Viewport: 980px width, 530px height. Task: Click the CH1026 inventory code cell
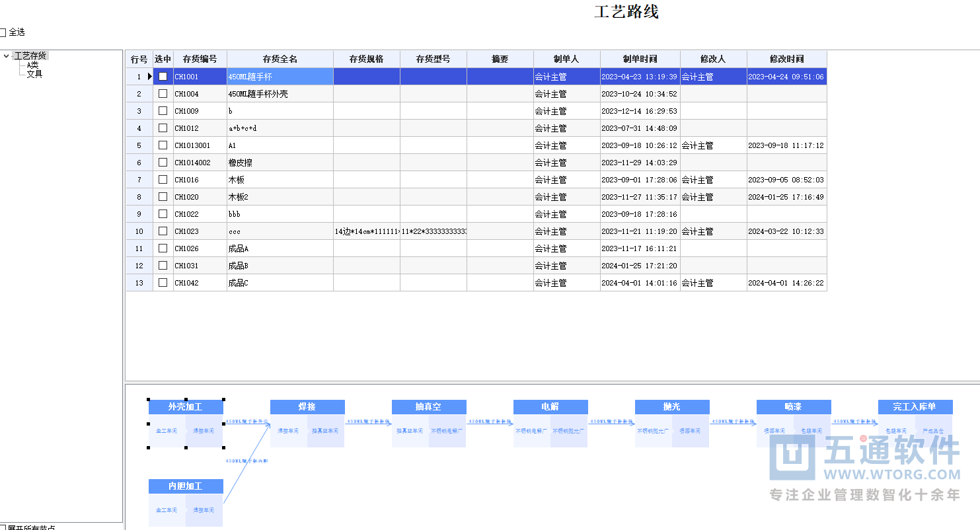point(200,248)
